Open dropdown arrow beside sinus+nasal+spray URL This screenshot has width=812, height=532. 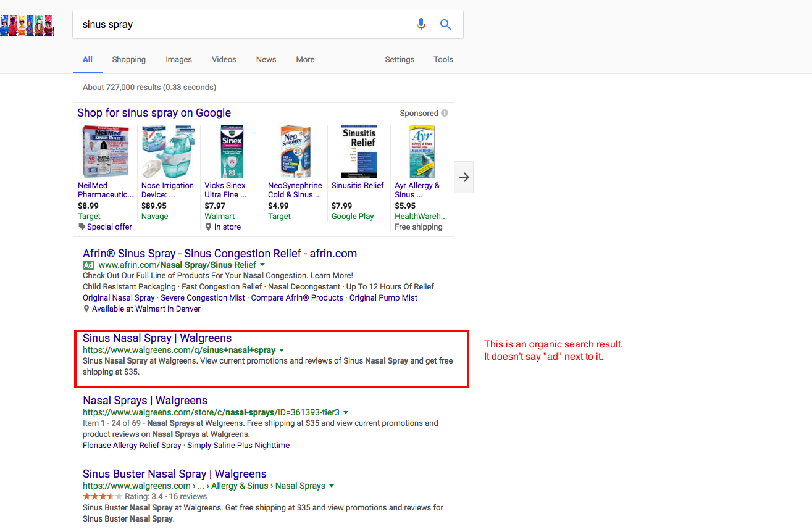pyautogui.click(x=282, y=350)
